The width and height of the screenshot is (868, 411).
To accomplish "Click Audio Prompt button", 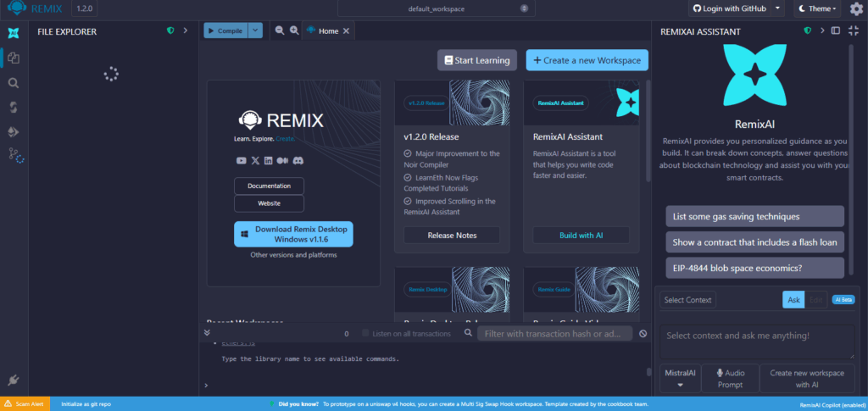I will (x=730, y=378).
